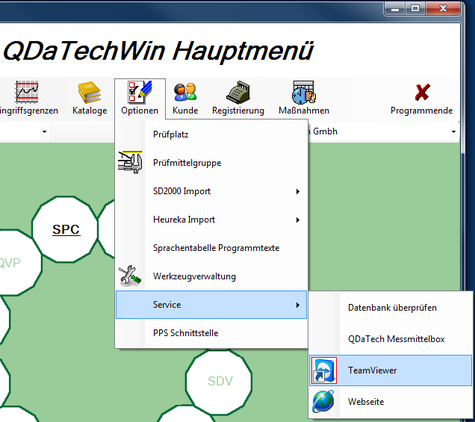Click the Programmende label

(x=421, y=110)
